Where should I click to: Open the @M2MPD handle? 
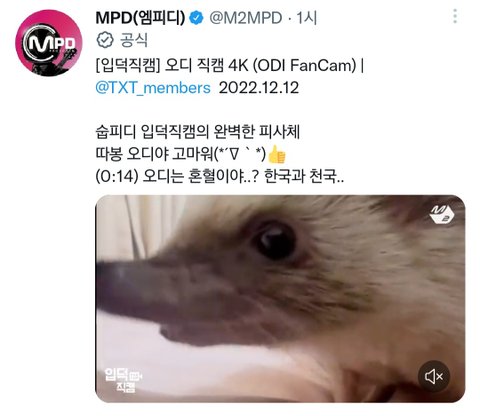pos(246,18)
